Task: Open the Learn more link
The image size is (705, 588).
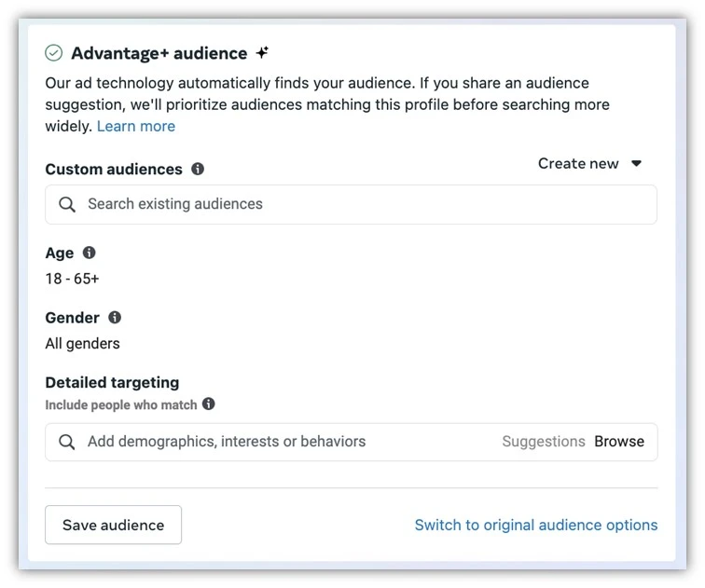Action: (x=136, y=126)
